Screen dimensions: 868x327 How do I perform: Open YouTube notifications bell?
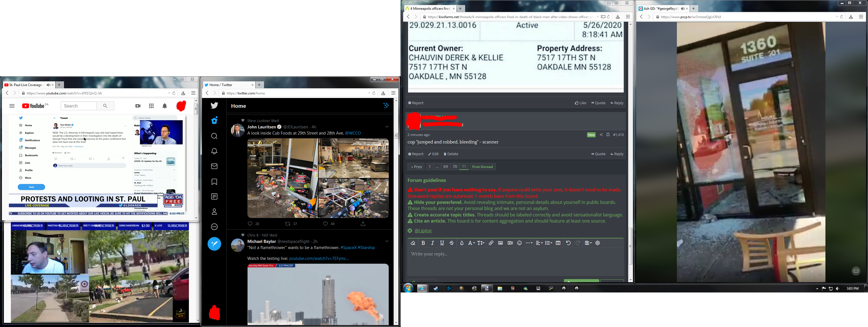[x=165, y=106]
